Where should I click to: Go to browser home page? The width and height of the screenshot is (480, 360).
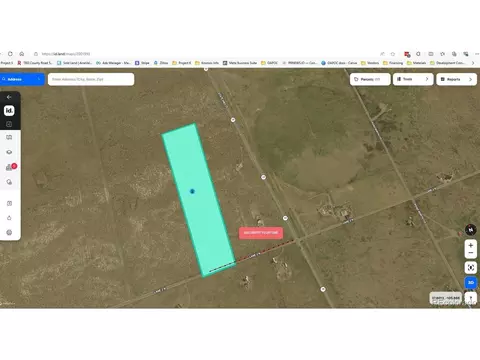point(22,54)
